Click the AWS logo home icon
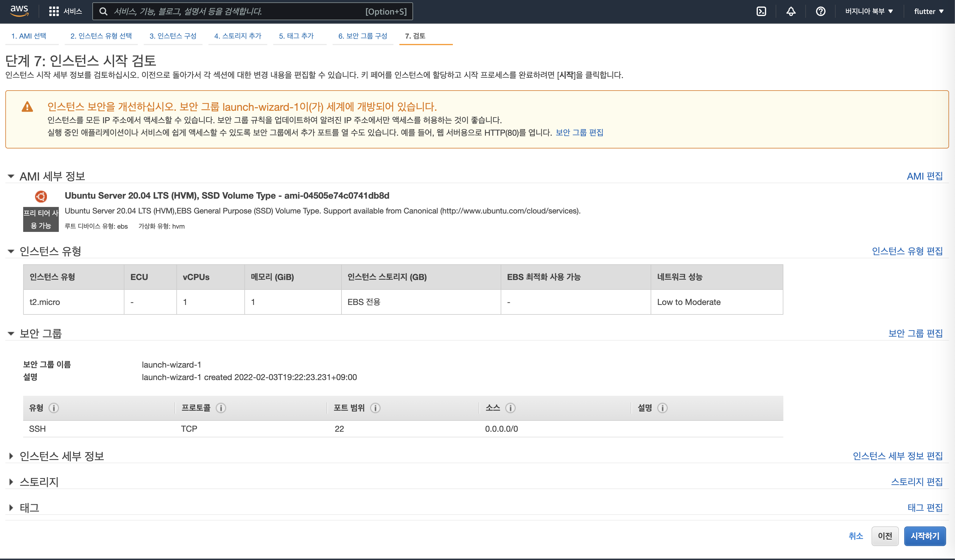The image size is (955, 560). click(x=19, y=11)
